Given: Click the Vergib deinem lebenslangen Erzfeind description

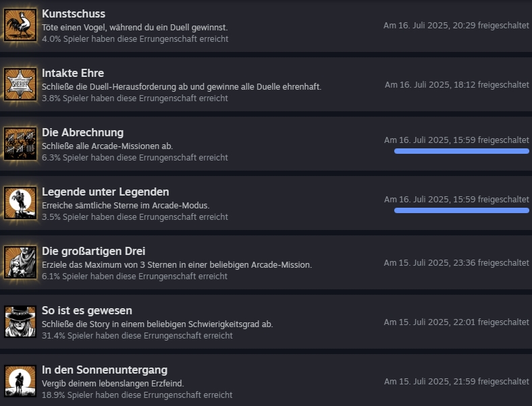Looking at the screenshot, I should click(113, 384).
